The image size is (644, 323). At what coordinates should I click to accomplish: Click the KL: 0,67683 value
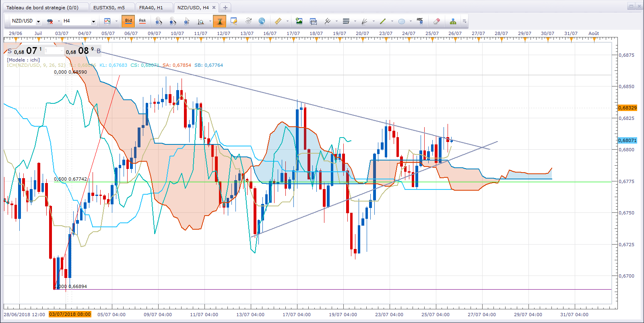tap(113, 65)
